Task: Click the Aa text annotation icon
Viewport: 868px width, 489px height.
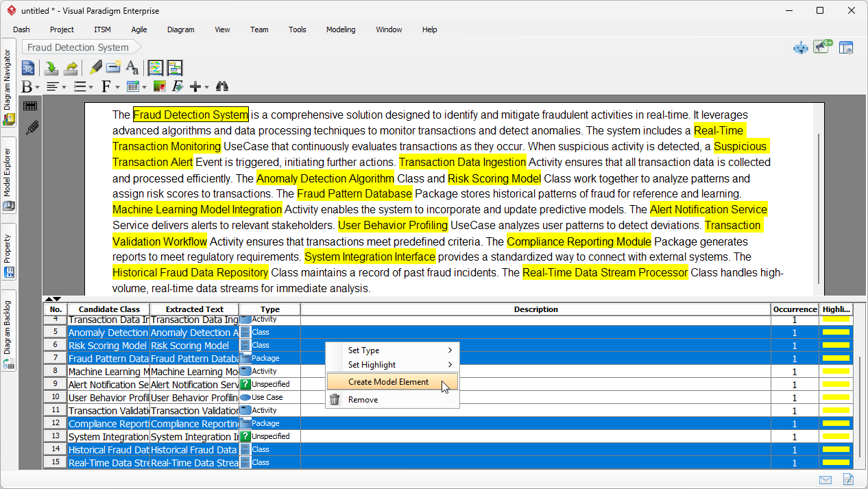Action: [132, 67]
